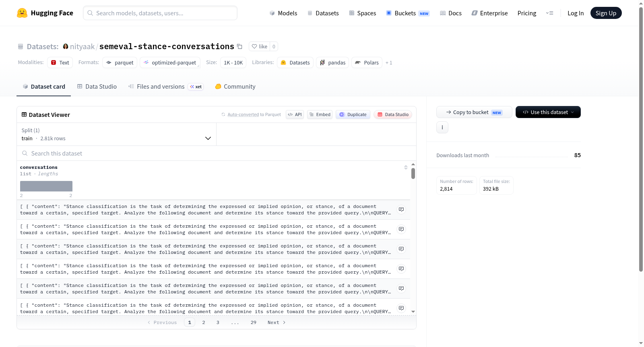Image resolution: width=644 pixels, height=347 pixels.
Task: Filter by optimized-parquet format tag
Action: pyautogui.click(x=170, y=62)
